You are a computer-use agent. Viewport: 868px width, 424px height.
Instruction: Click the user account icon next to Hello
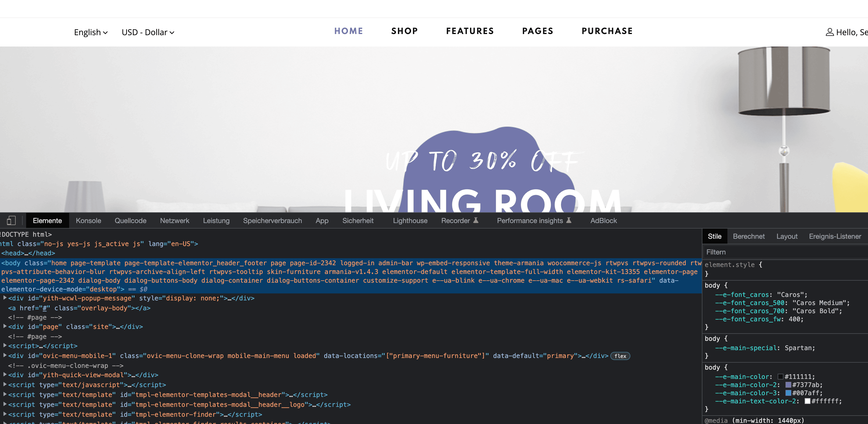[x=830, y=32]
